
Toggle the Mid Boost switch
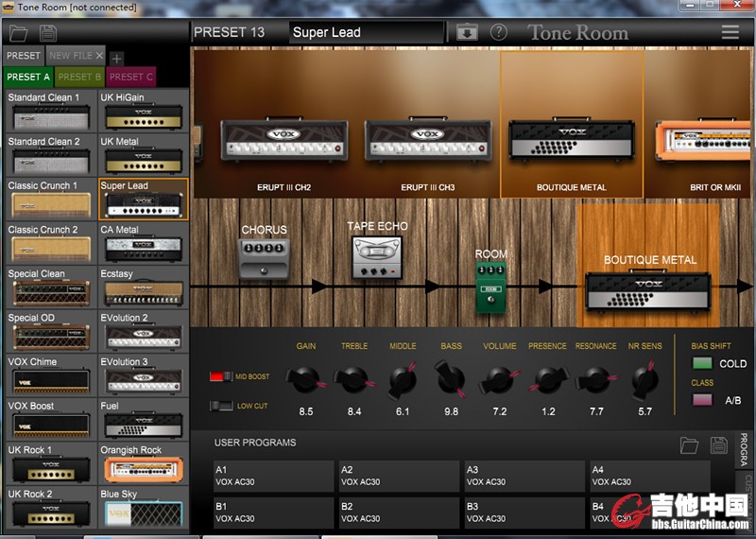coord(221,376)
